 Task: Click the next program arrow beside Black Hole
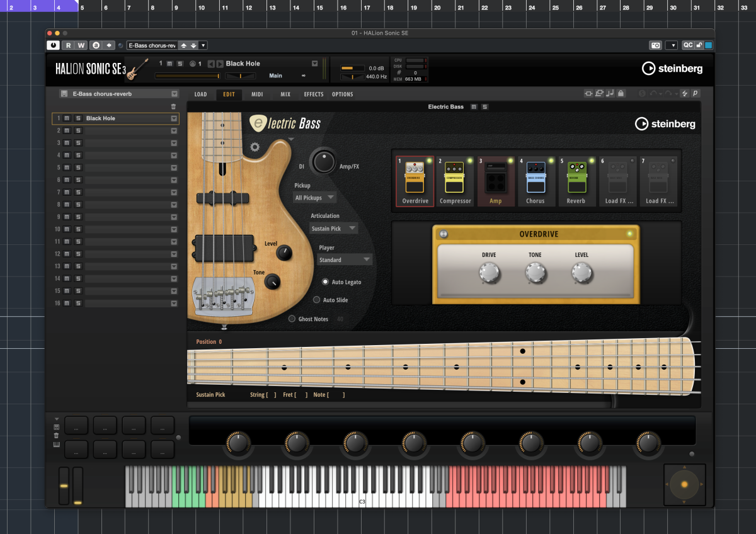(220, 64)
